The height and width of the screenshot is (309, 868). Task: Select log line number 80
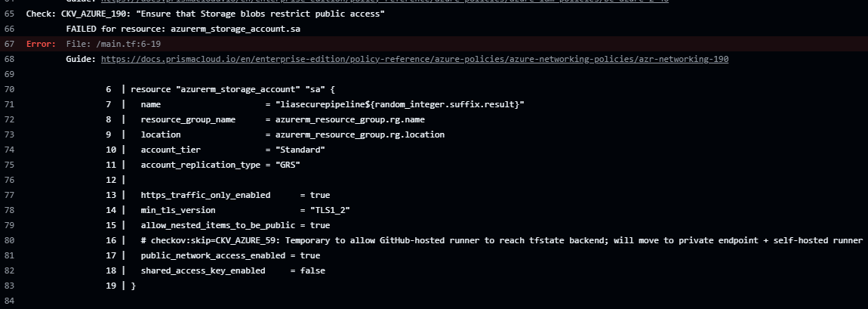[9, 240]
